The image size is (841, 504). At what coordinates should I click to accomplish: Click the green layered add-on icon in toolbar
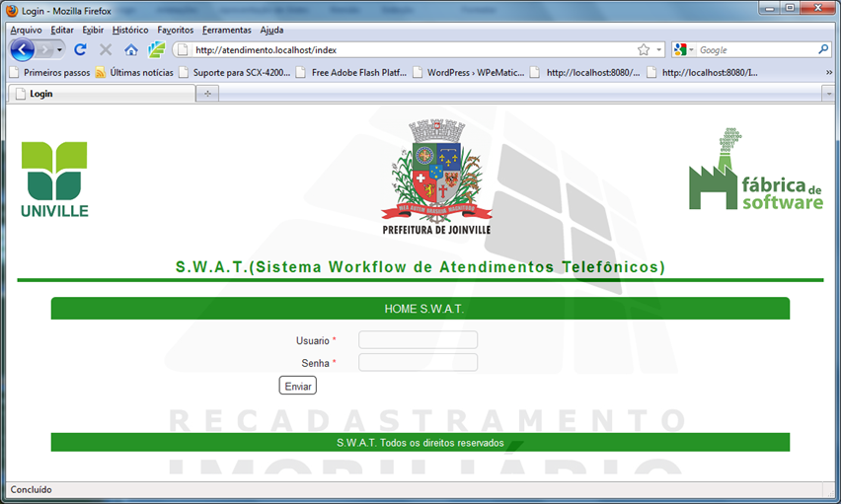[x=157, y=50]
